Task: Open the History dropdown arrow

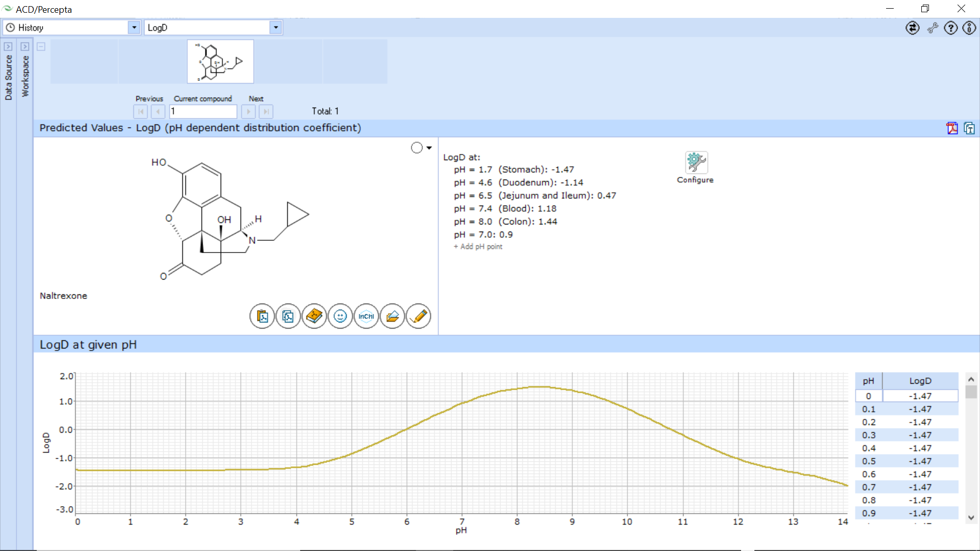Action: click(x=134, y=28)
